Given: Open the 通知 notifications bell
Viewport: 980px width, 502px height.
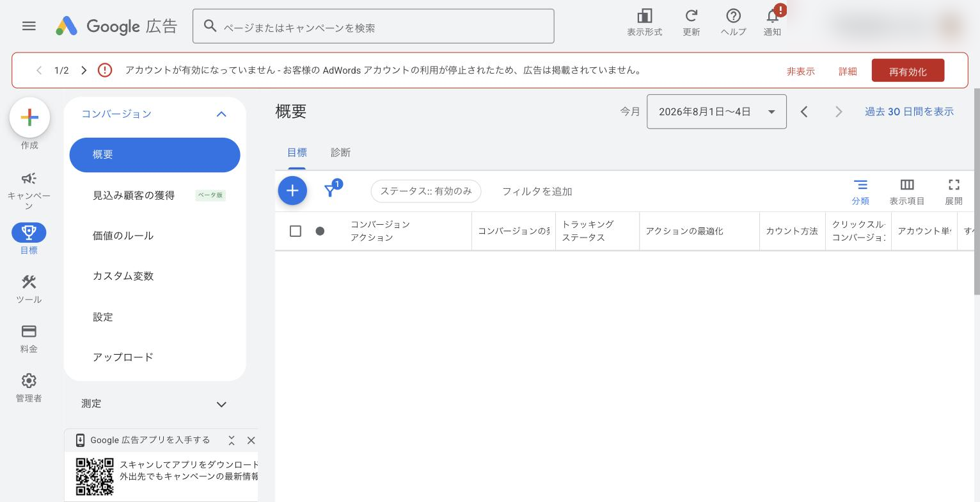Looking at the screenshot, I should 772,22.
